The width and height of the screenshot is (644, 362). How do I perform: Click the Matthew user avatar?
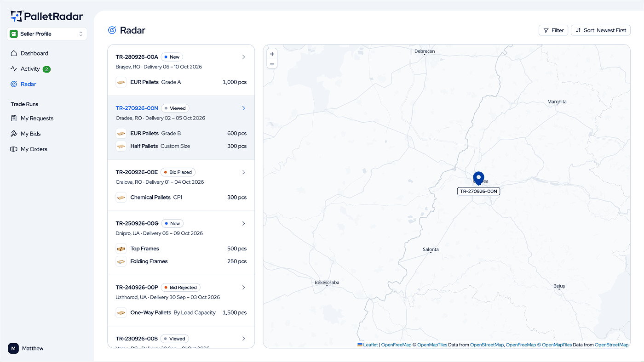[13, 348]
